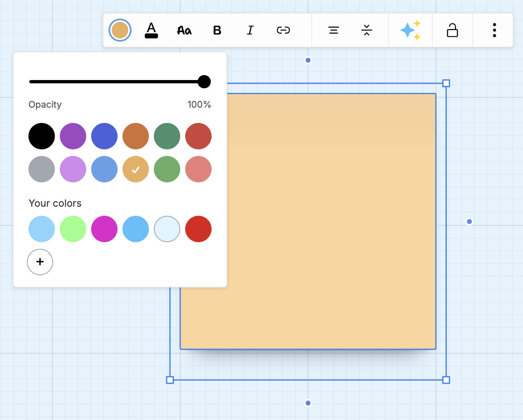
Task: Click the bottom connection point dot
Action: [x=308, y=403]
